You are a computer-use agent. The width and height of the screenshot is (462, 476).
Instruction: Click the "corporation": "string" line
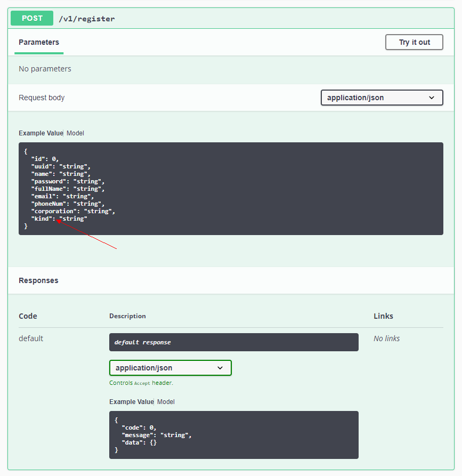point(73,211)
